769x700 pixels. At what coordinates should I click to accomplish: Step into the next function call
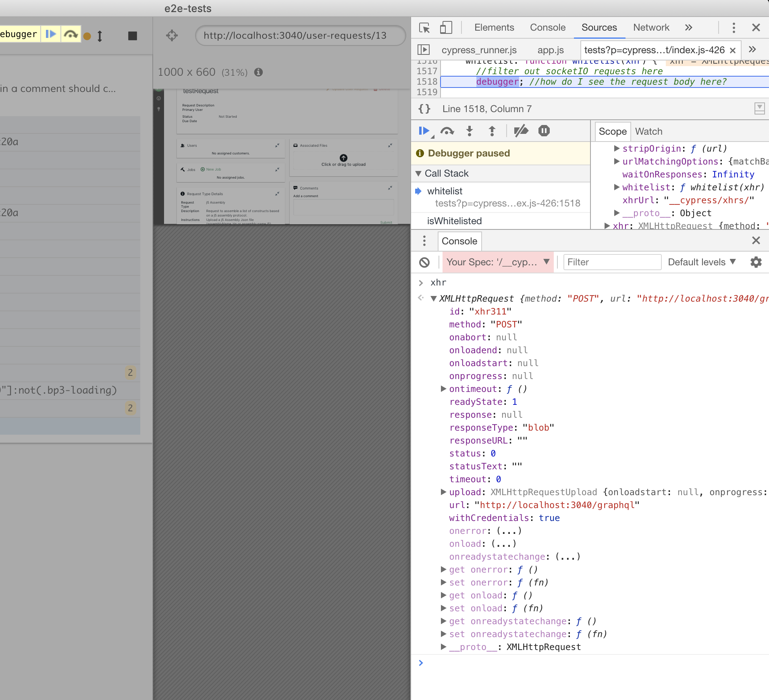click(470, 131)
